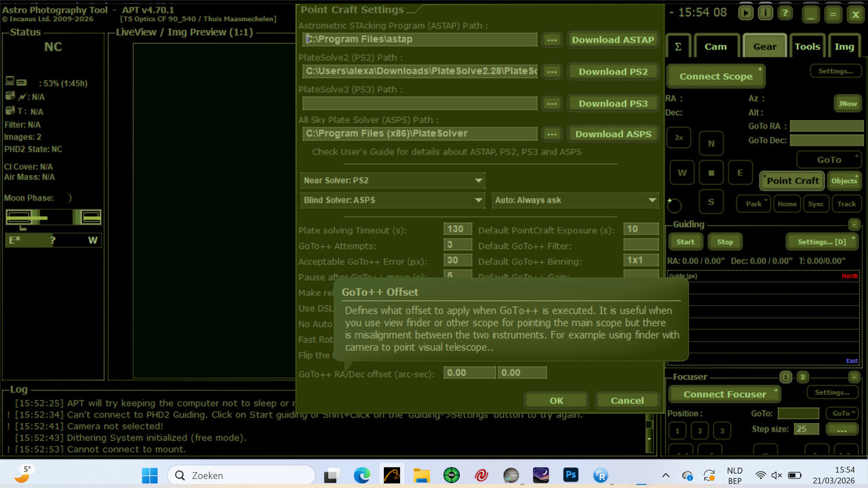868x488 pixels.
Task: Open the Blind Solver dropdown
Action: (393, 201)
